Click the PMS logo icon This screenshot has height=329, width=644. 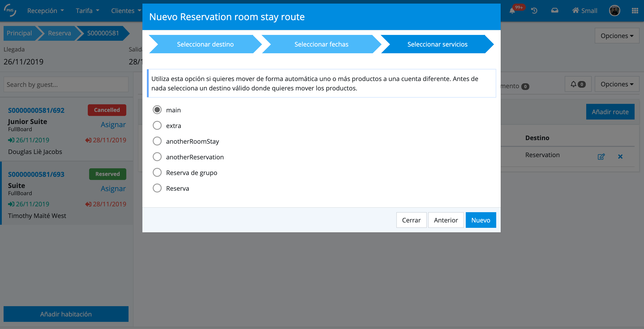pyautogui.click(x=10, y=10)
